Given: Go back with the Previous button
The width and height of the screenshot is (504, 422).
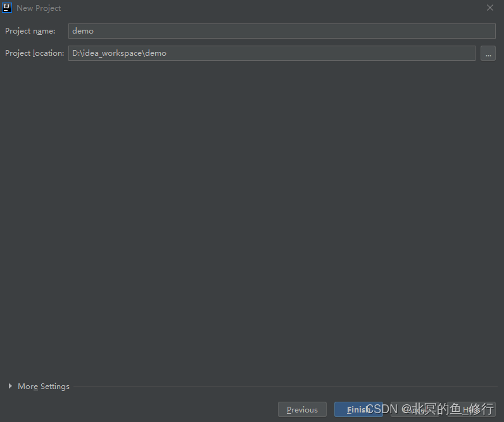Looking at the screenshot, I should [302, 409].
